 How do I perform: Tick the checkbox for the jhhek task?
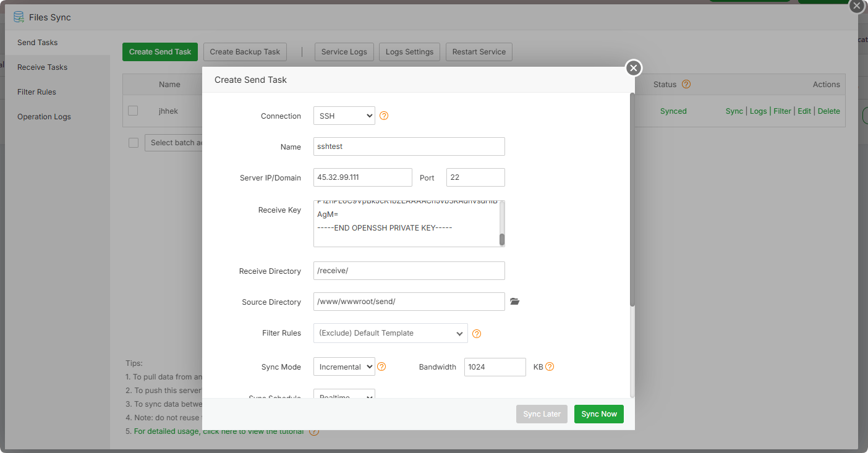click(133, 111)
